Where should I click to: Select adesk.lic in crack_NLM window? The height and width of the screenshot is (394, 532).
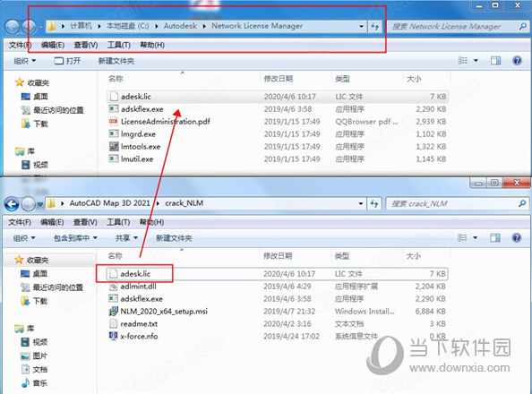[277, 274]
